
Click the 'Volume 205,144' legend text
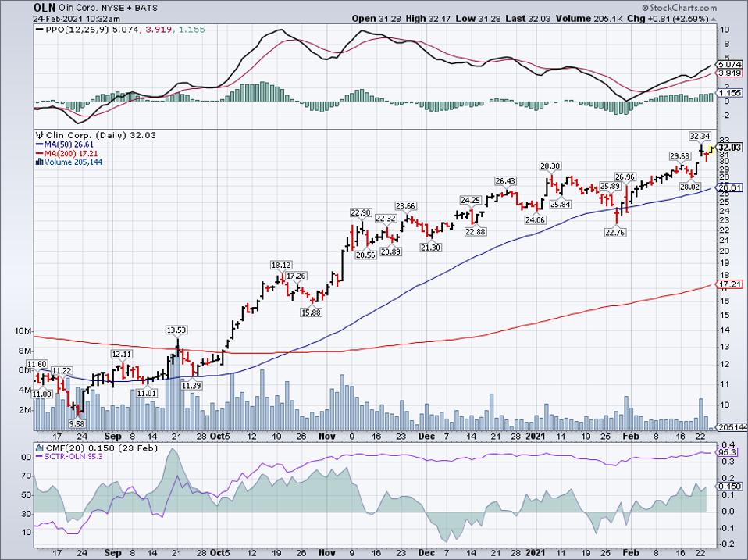[x=73, y=162]
